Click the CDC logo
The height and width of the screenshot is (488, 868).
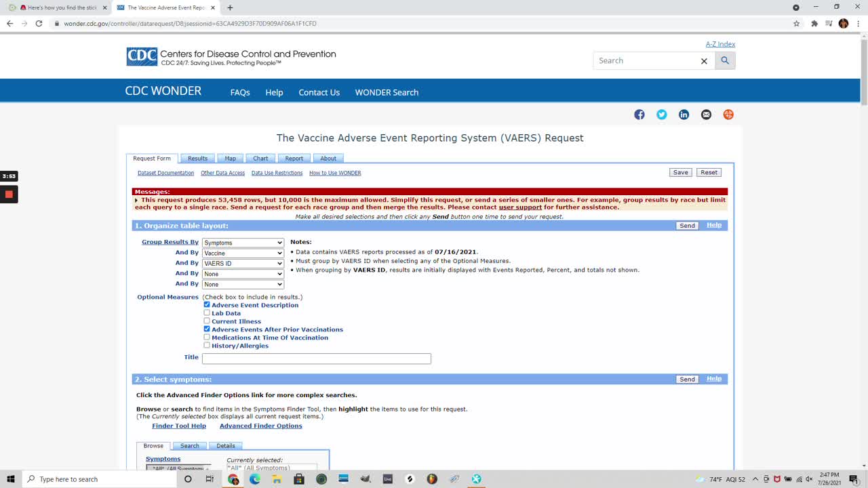coord(142,57)
